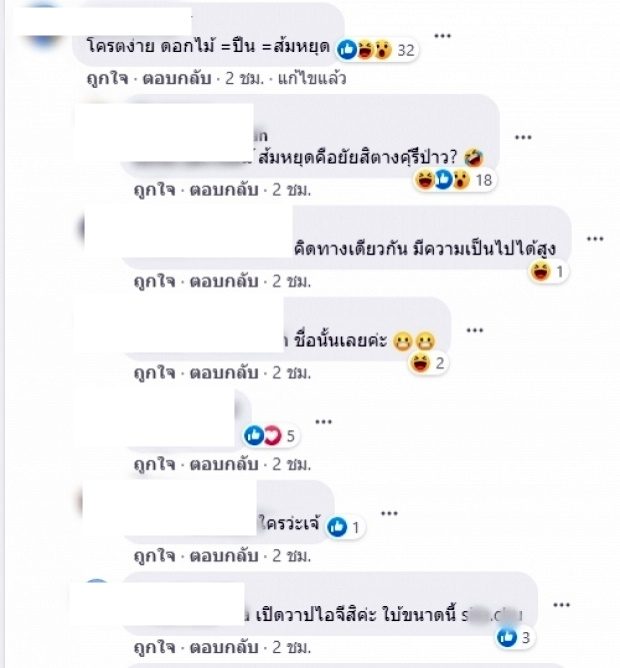Open options for the เปิดวาปไอจี comment
Screen dimensions: 620x668
pos(561,605)
